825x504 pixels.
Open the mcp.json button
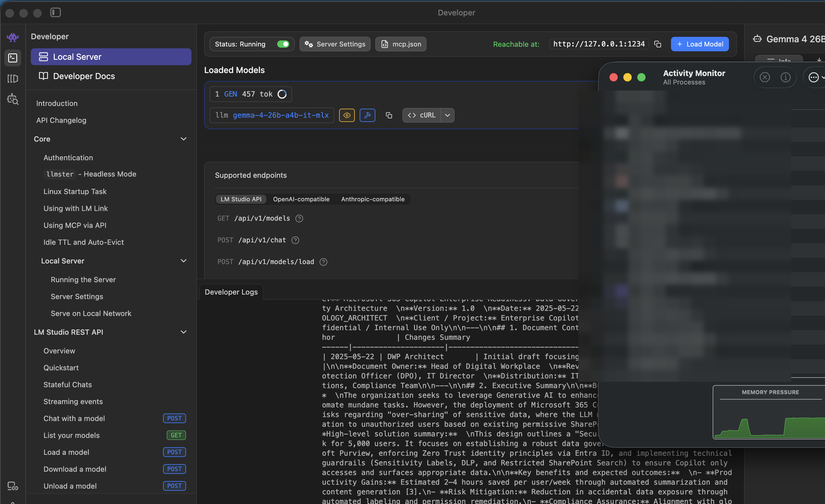(x=400, y=44)
